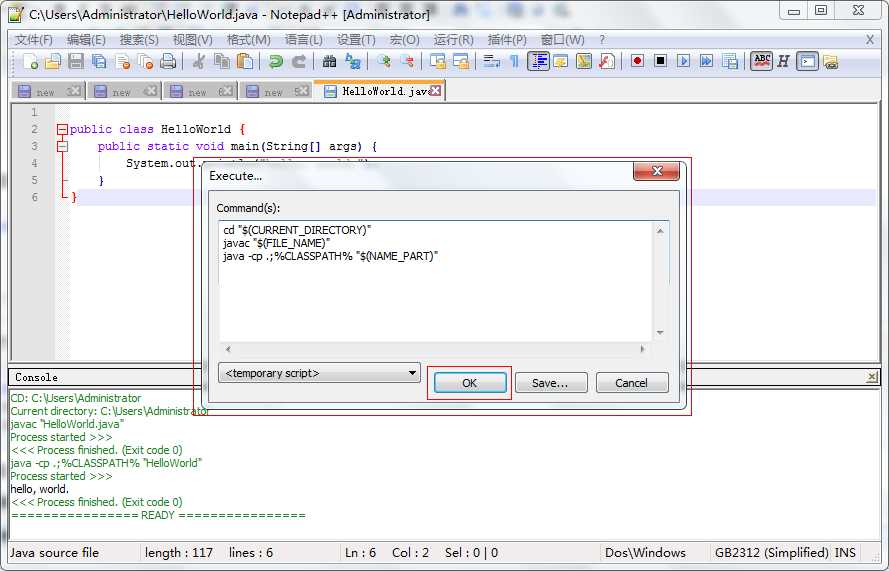Toggle the indent guide button
Image resolution: width=889 pixels, height=571 pixels.
pos(538,61)
